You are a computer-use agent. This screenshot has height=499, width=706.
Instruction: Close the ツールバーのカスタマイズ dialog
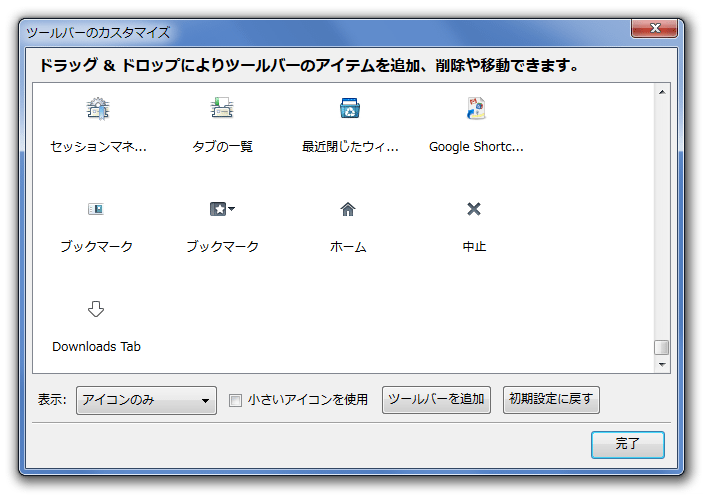point(655,28)
